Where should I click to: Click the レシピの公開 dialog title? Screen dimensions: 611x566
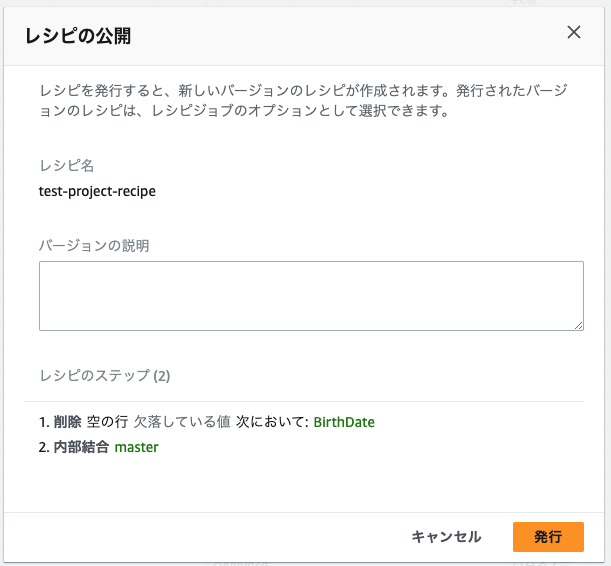78,36
